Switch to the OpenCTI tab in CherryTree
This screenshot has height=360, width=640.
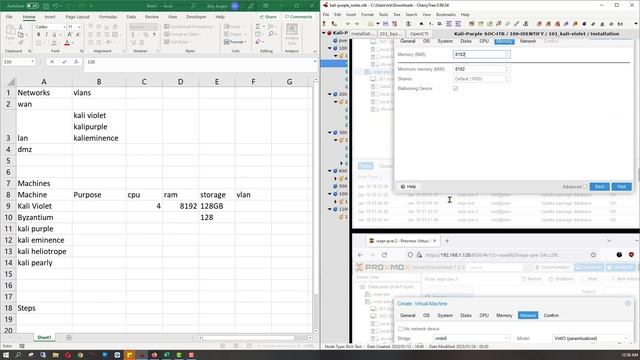coord(419,34)
